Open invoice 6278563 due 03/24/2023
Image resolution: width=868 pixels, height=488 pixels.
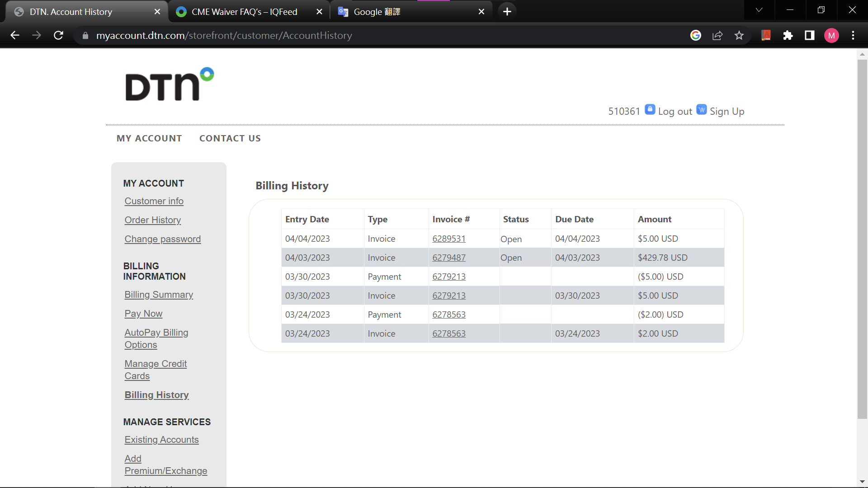click(449, 333)
